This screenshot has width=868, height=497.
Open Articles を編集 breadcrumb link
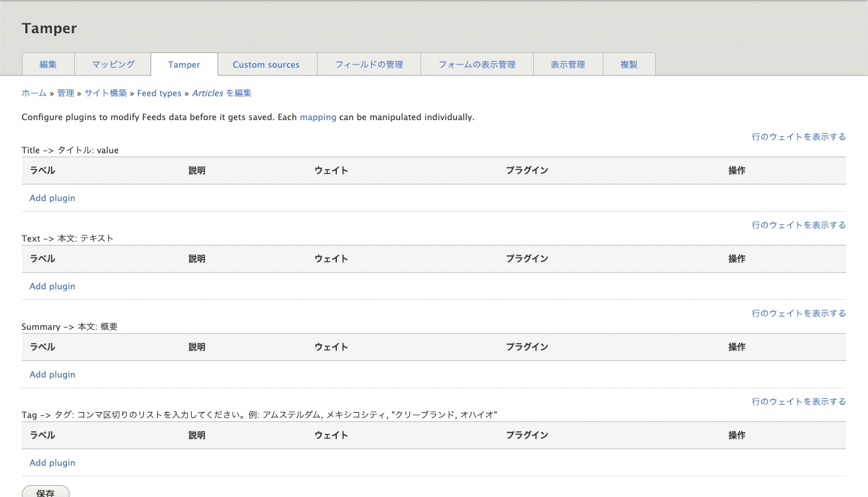pos(221,93)
